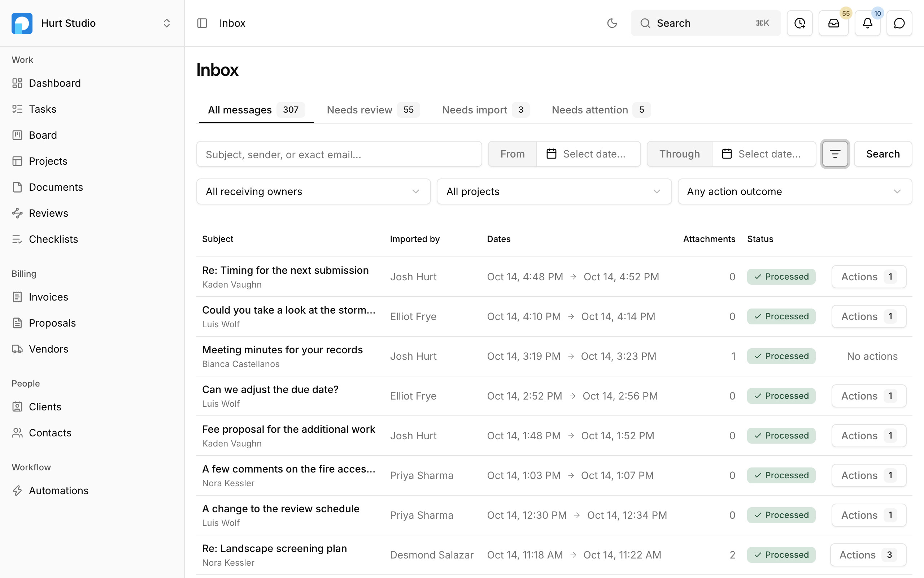Open Actions for Can we adjust the due date
Screen dimensions: 924x578
[869, 396]
